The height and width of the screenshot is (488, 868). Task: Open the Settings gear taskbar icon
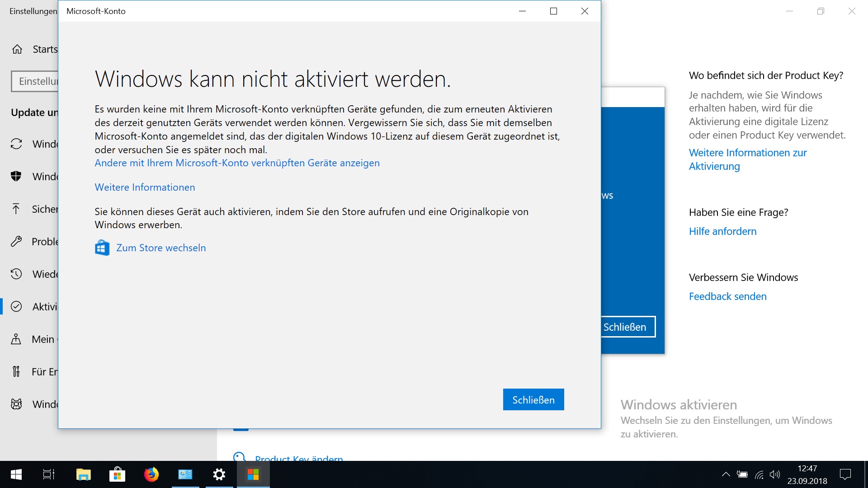(x=219, y=474)
